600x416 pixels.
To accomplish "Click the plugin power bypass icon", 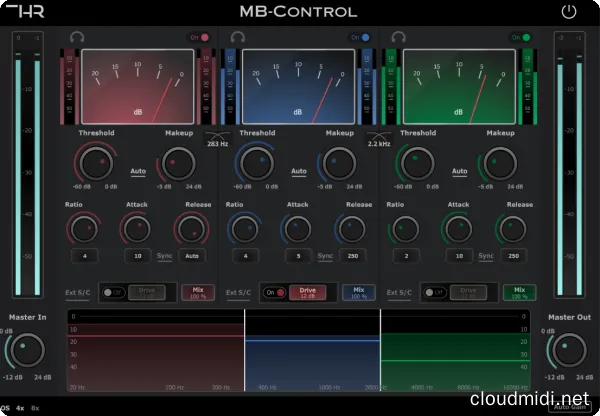I will tap(569, 12).
